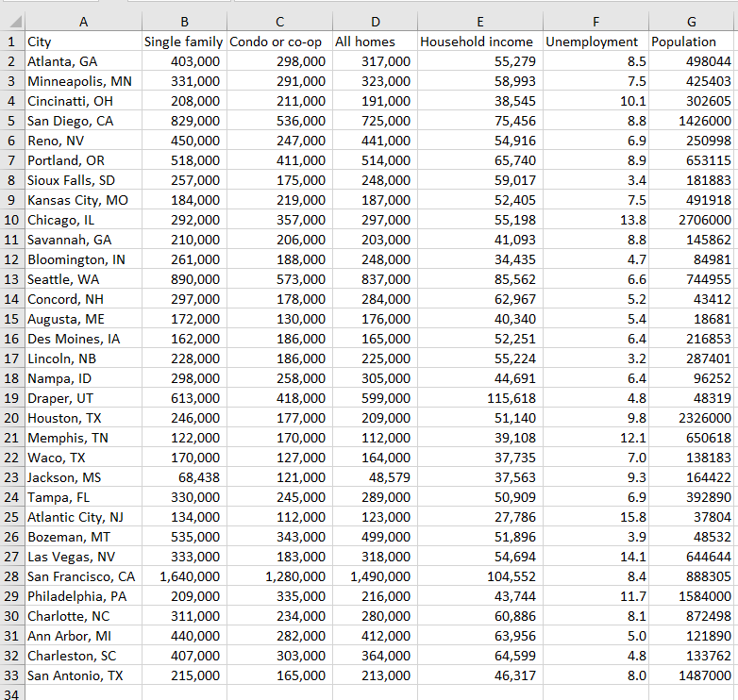Select the 'San Antonio, TX' cell

(83, 675)
